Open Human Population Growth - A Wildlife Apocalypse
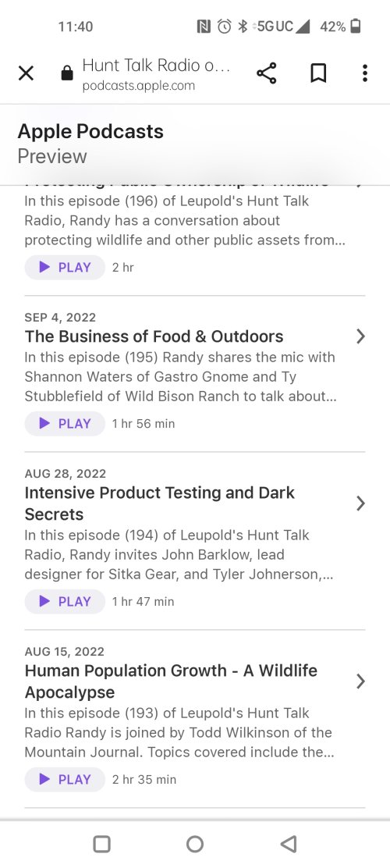Viewport: 390px width, 868px height. (x=171, y=681)
